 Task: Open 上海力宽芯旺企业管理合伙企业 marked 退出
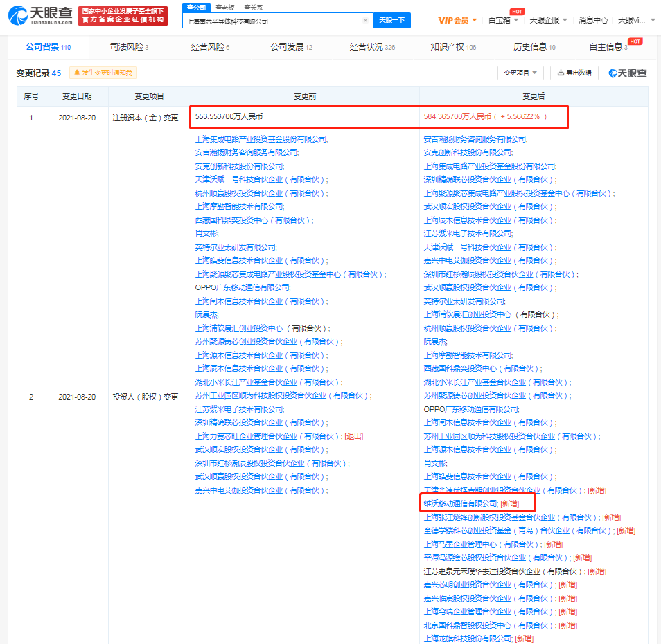[x=269, y=436]
